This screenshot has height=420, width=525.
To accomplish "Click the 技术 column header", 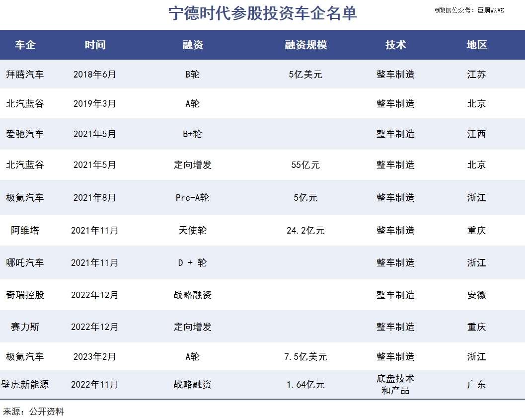I will click(x=395, y=45).
